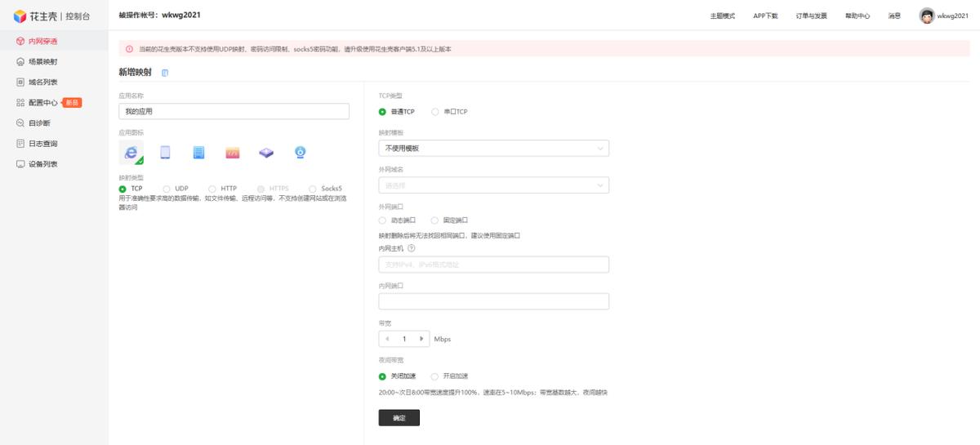The width and height of the screenshot is (980, 445).
Task: Increase bandwidth with the right arrow
Action: (421, 339)
